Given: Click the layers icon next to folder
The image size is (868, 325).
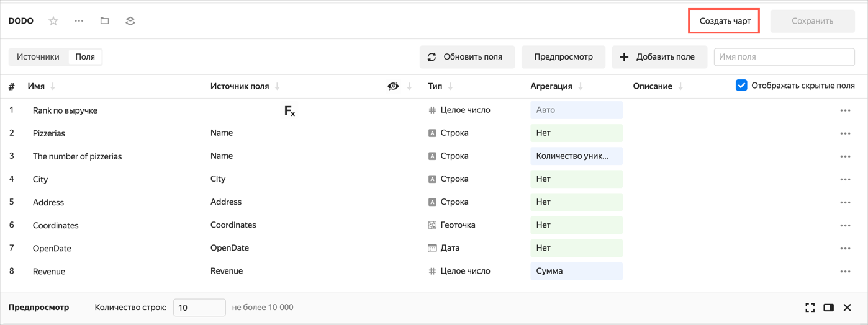Looking at the screenshot, I should pos(130,21).
